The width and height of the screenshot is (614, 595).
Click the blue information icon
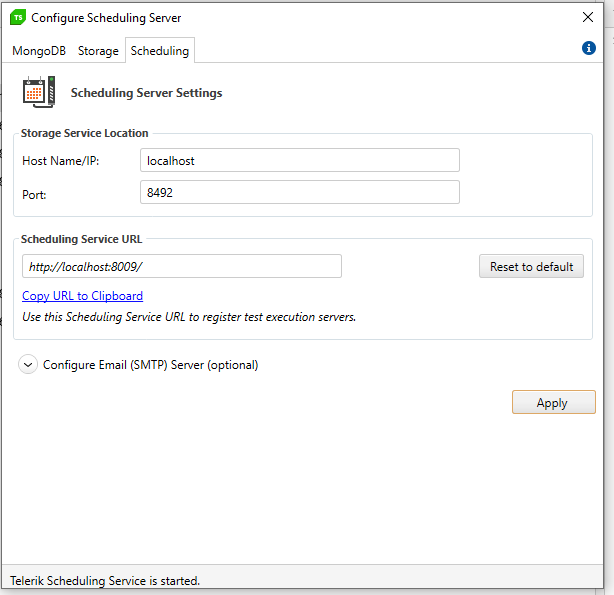coord(589,48)
